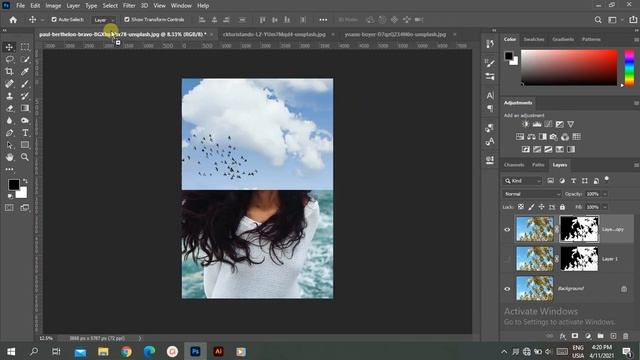Select the Blur tool
640x360 pixels.
9,120
